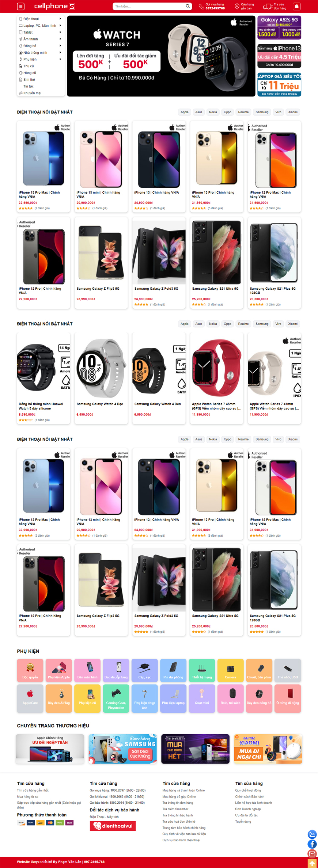The height and width of the screenshot is (868, 318).
Task: Open the hamburger menu icon in header
Action: coord(21,6)
